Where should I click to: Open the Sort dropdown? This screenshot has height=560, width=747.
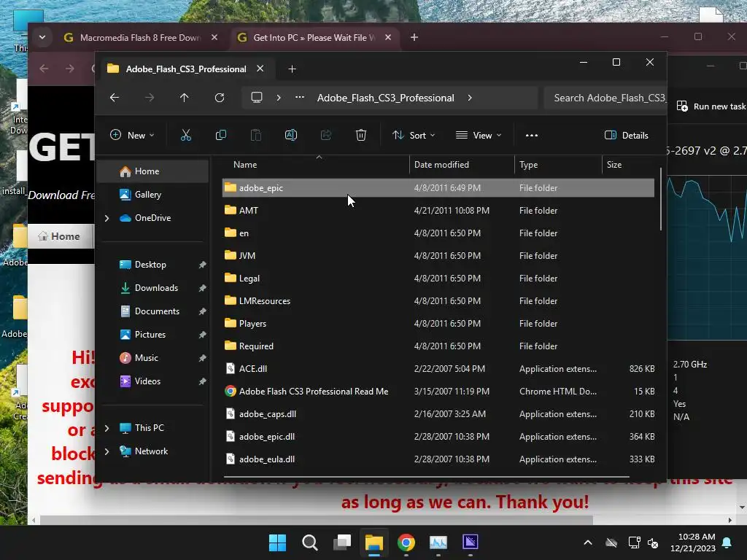pos(414,135)
